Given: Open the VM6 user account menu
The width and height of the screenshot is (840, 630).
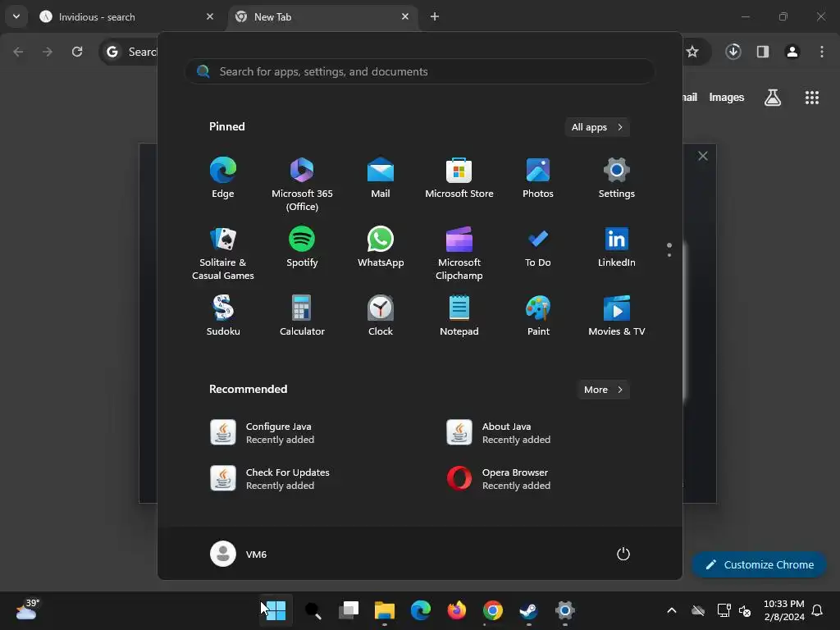Looking at the screenshot, I should (x=239, y=554).
